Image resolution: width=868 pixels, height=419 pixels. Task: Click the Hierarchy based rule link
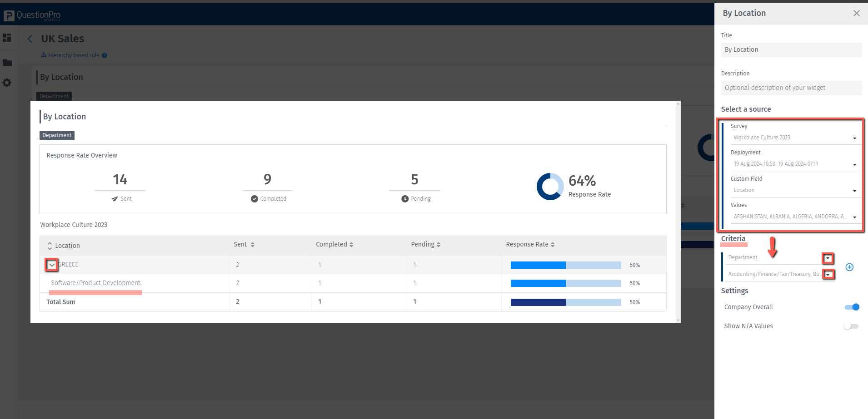point(74,55)
